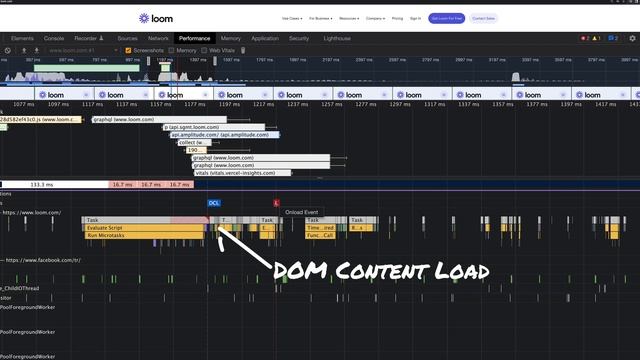Screen dimensions: 640x360
Task: Click the Sign In link
Action: (416, 18)
